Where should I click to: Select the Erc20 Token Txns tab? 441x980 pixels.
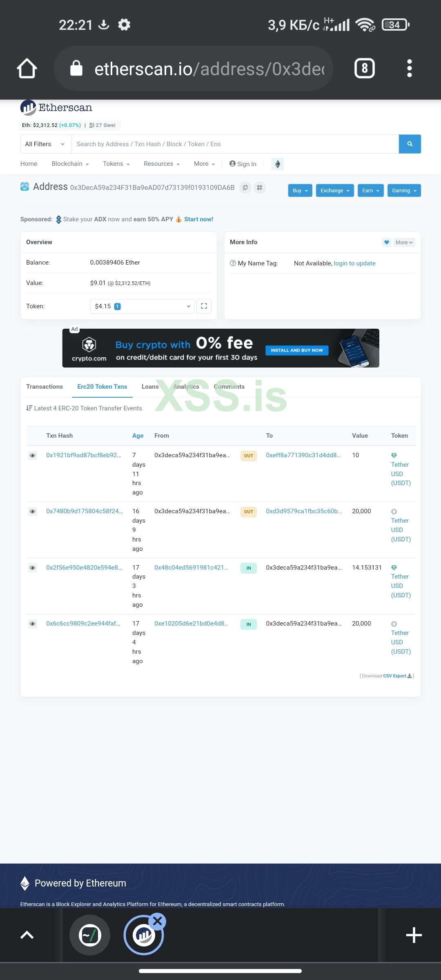click(x=102, y=387)
